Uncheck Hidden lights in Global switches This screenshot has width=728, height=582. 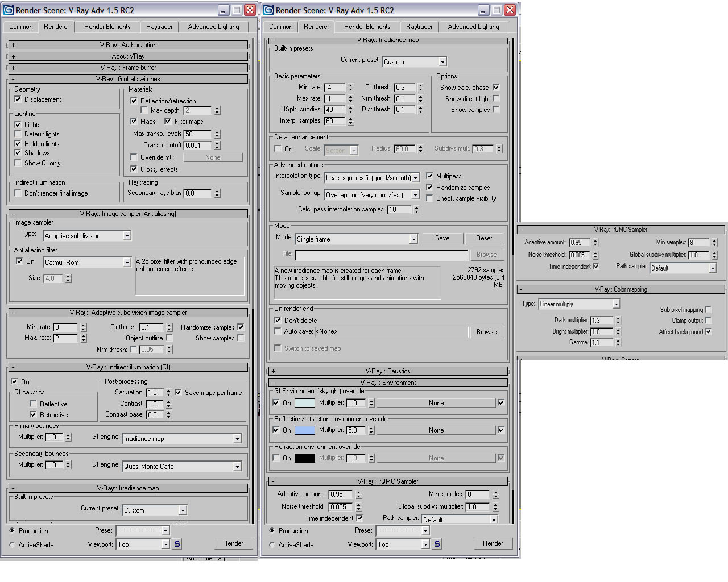18,144
